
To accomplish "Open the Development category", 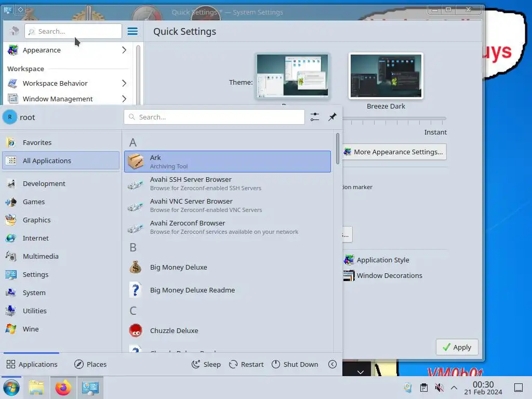I will tap(61, 183).
